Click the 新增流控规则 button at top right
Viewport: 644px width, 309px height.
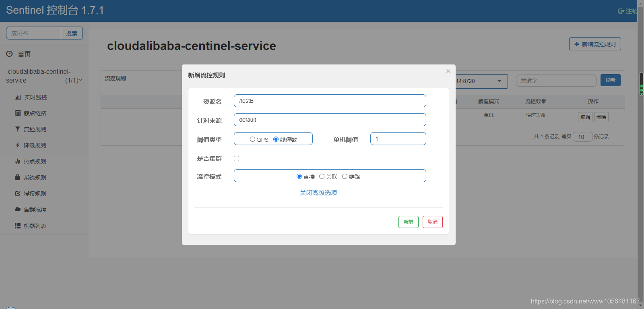[x=595, y=44]
